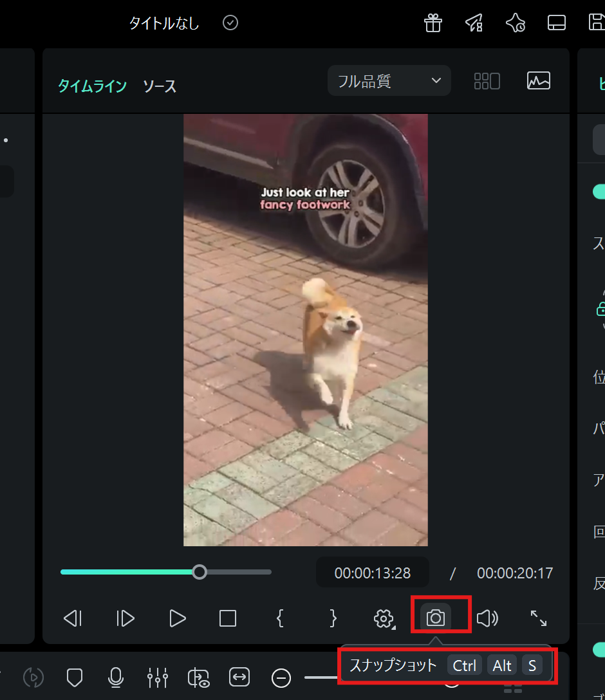Click the paper plane send icon

click(474, 23)
